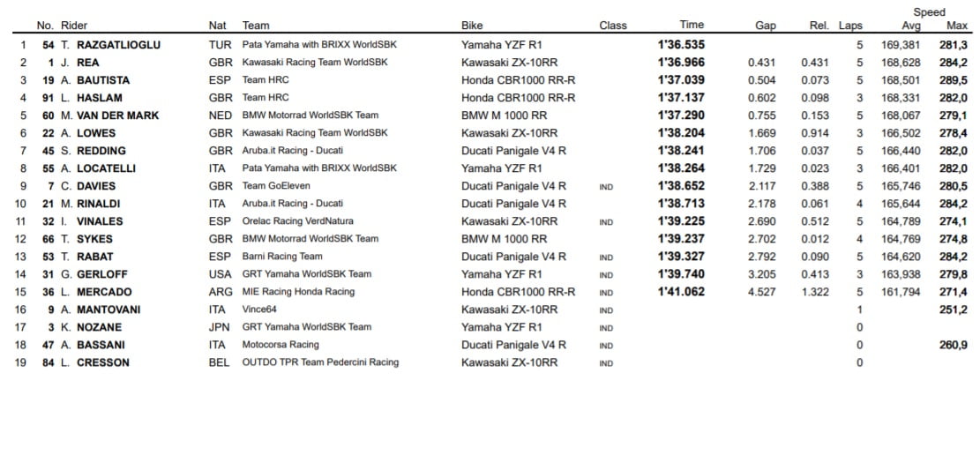Click A. BAUTISTA's lap time 1'37.039

pyautogui.click(x=681, y=80)
